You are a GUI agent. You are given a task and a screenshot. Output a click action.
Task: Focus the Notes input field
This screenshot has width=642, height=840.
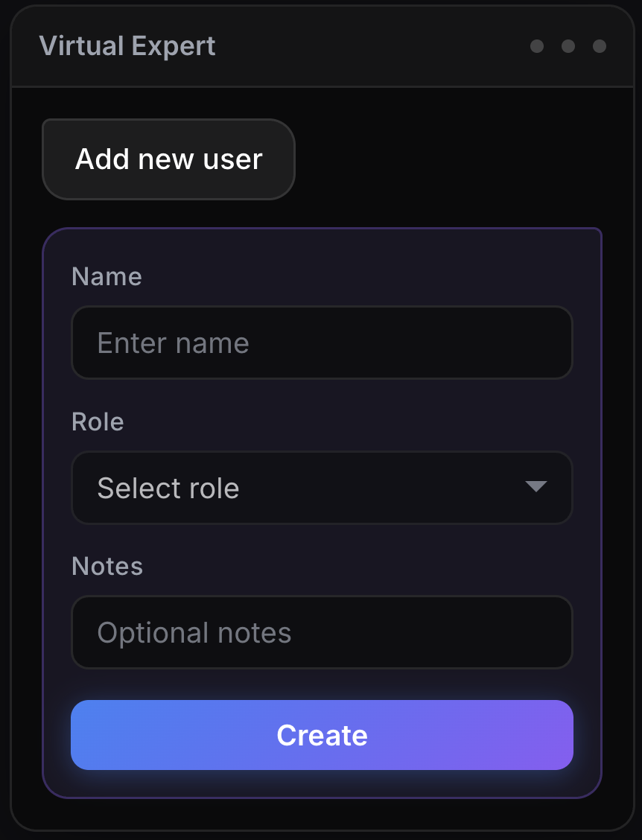click(322, 632)
